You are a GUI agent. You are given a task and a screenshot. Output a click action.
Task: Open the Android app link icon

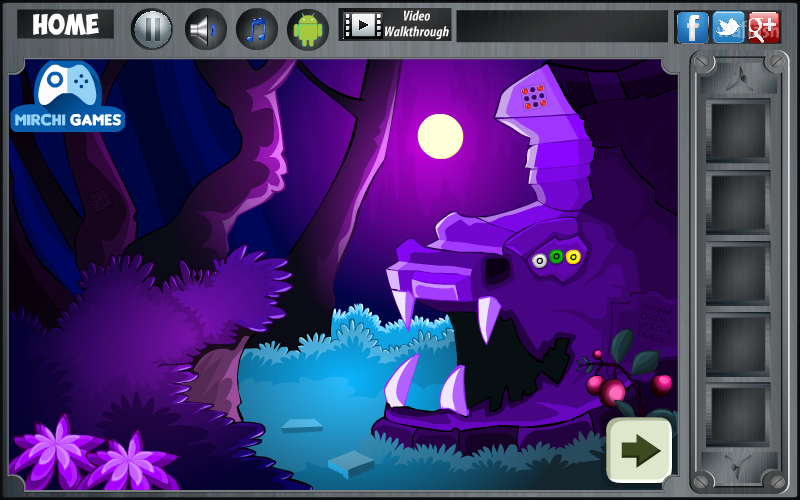pyautogui.click(x=308, y=29)
